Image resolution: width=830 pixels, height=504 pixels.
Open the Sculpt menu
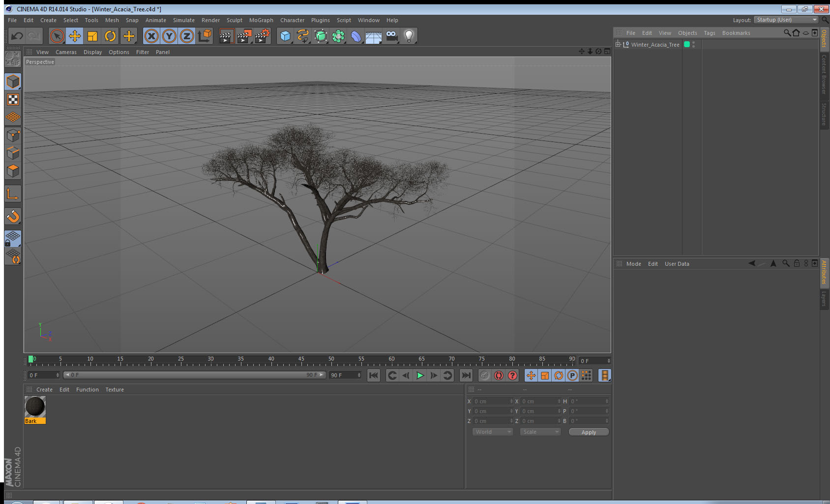[235, 20]
